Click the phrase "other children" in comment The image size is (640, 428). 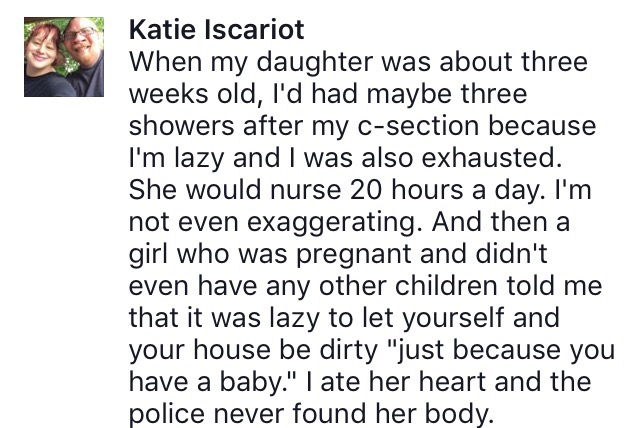tap(408, 286)
